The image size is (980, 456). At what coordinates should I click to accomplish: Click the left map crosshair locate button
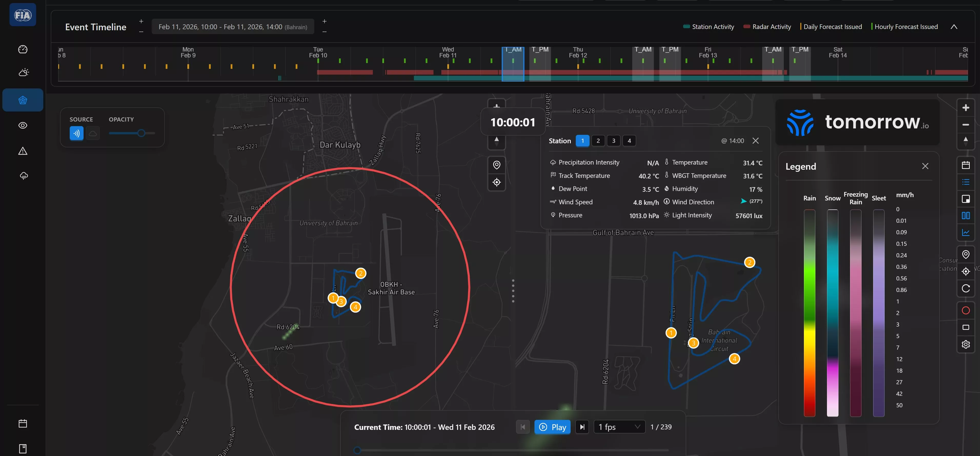pos(497,182)
